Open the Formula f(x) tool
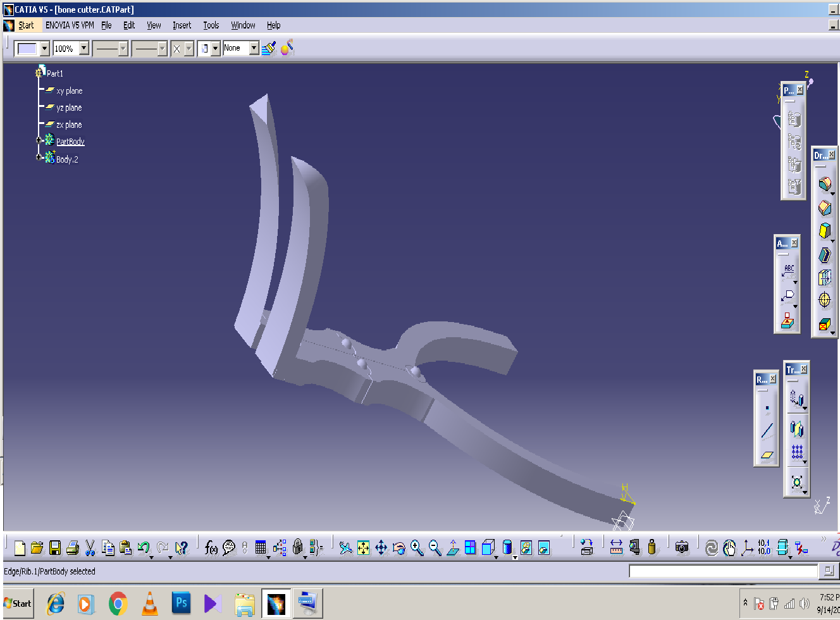This screenshot has width=840, height=620. click(x=211, y=548)
